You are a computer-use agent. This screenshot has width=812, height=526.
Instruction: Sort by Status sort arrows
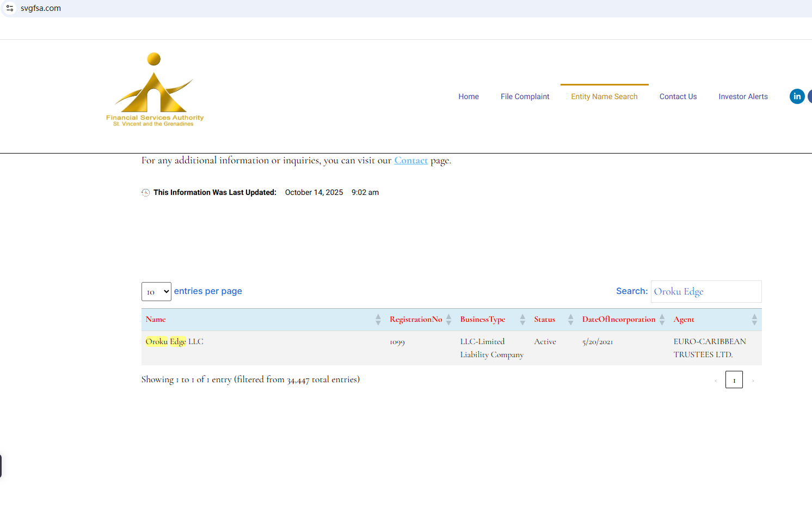click(x=570, y=320)
